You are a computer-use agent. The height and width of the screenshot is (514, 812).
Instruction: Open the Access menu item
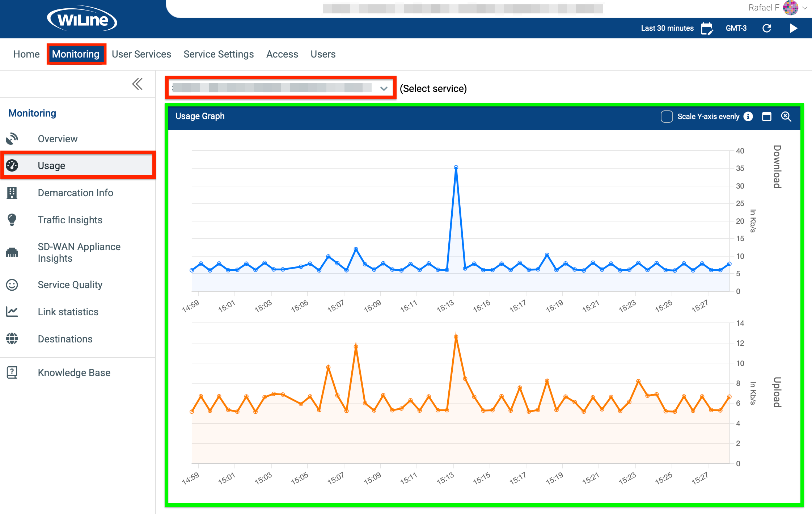282,54
